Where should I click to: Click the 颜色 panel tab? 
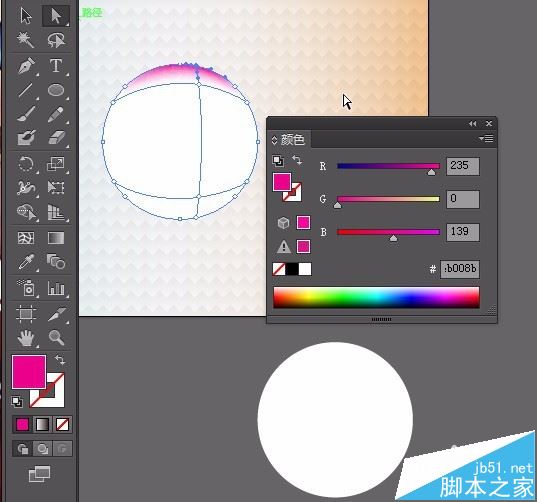click(293, 140)
